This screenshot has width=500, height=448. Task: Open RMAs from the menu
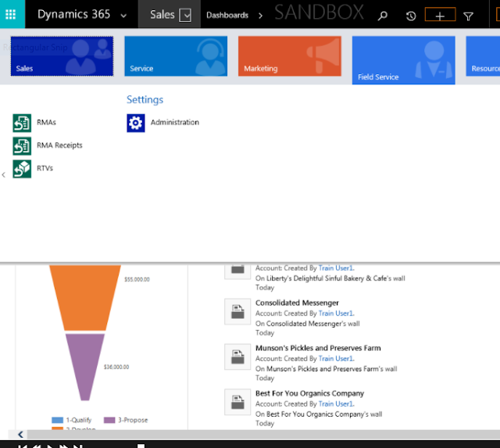[46, 123]
